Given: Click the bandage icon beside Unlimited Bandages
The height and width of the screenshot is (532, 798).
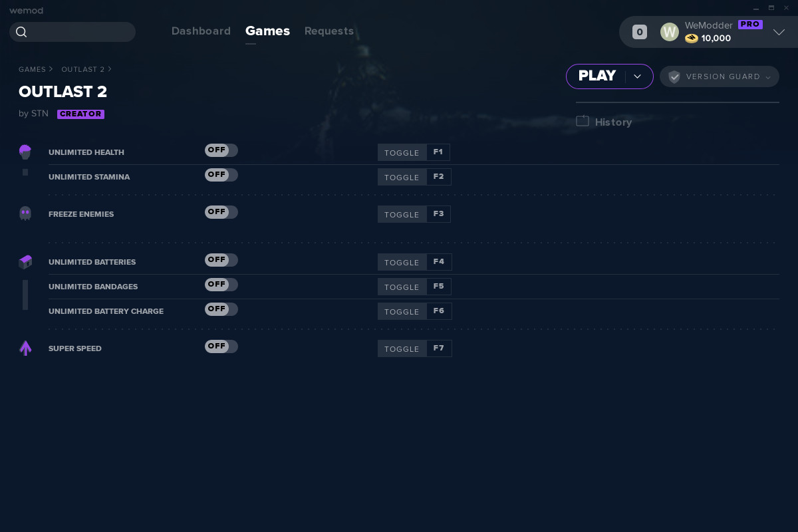Looking at the screenshot, I should point(25,295).
